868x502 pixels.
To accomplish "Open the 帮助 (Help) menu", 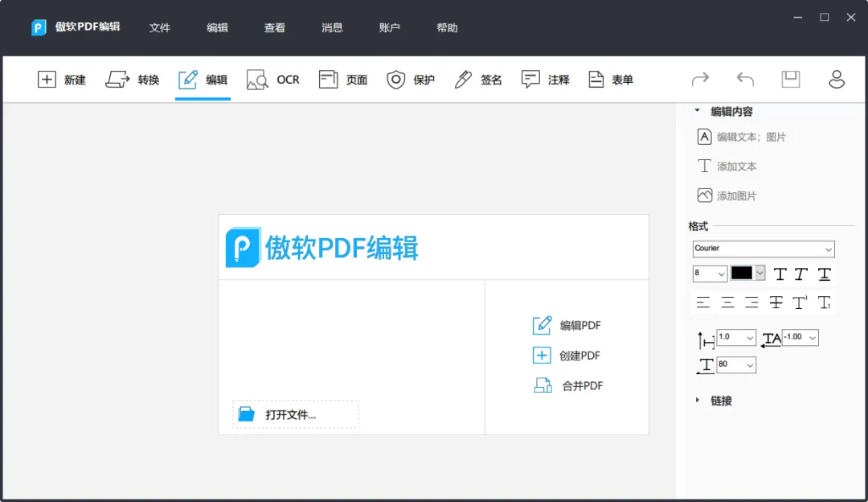I will 447,27.
